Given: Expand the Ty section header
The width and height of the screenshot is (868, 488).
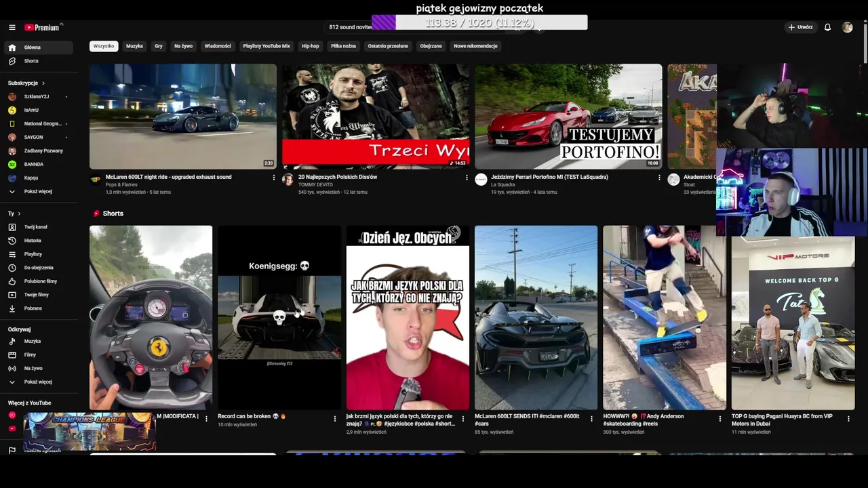Looking at the screenshot, I should pyautogui.click(x=14, y=213).
